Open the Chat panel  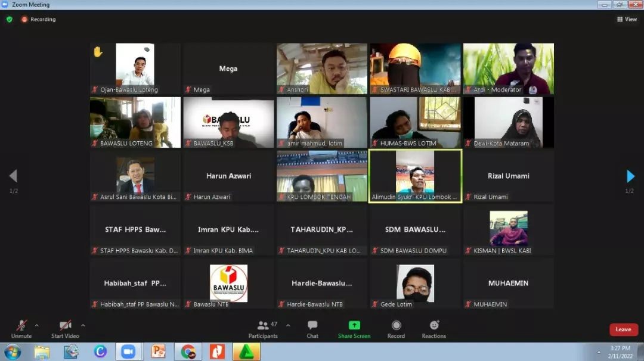pyautogui.click(x=312, y=327)
